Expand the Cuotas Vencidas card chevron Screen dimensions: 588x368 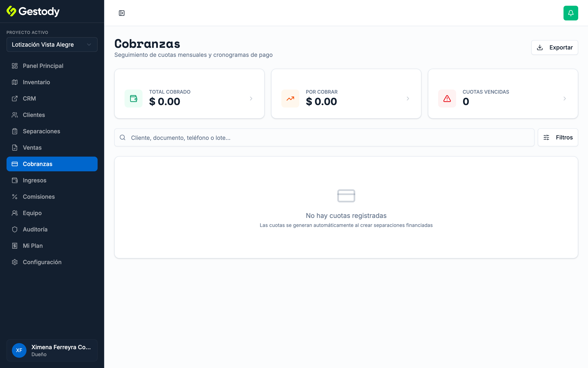click(x=565, y=99)
